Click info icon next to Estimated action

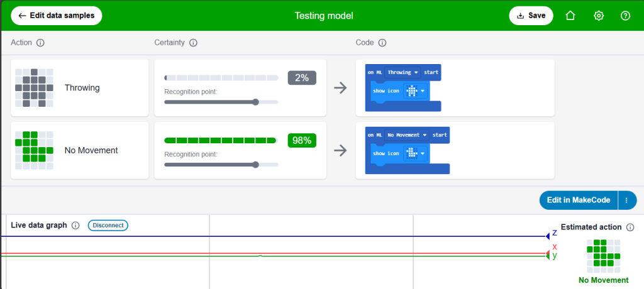click(x=630, y=227)
